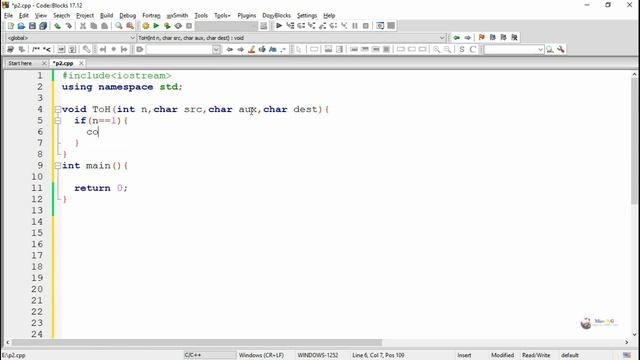Screen dimensions: 640x360
Task: Collapse the ToH function fold marker
Action: (x=58, y=109)
